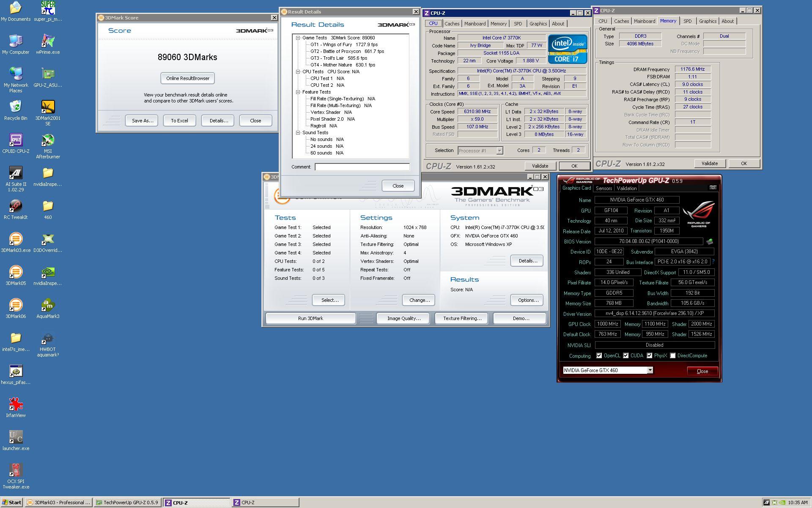The image size is (812, 508).
Task: Toggle the OpenCL checkbox in GPU-Z
Action: point(599,356)
